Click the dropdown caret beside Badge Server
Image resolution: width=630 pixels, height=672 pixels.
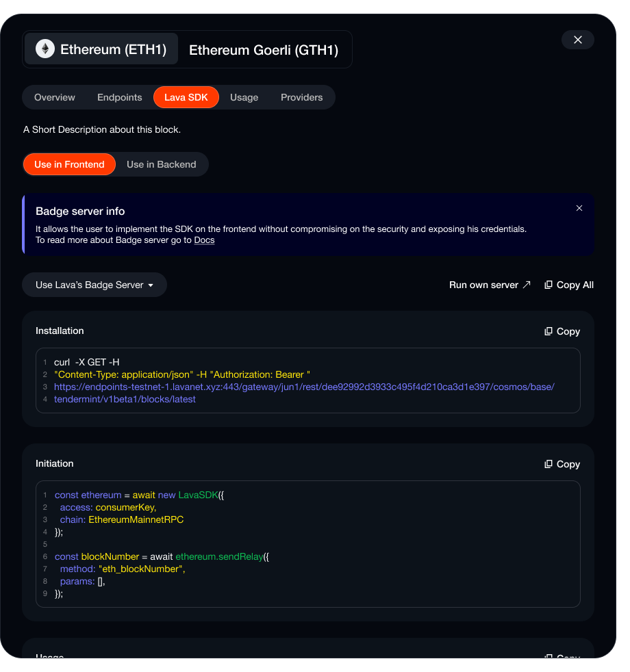[151, 285]
